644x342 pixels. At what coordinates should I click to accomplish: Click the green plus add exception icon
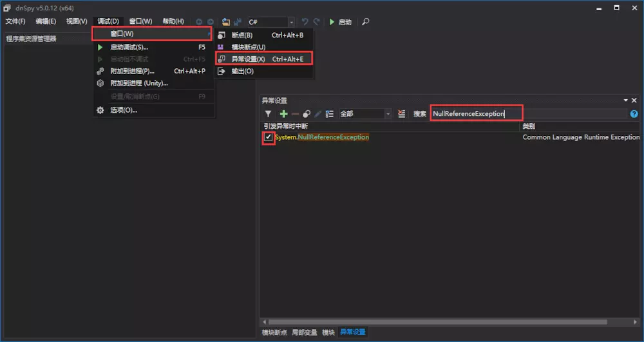[283, 114]
